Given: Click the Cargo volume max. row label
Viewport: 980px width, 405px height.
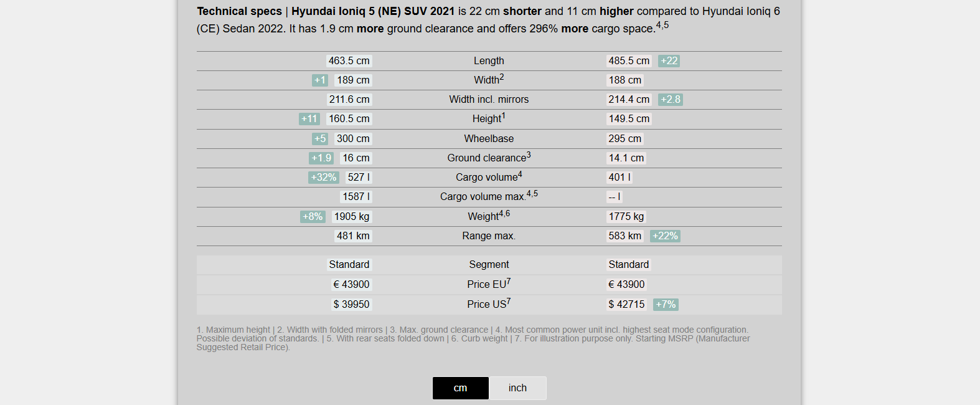Looking at the screenshot, I should (x=488, y=196).
